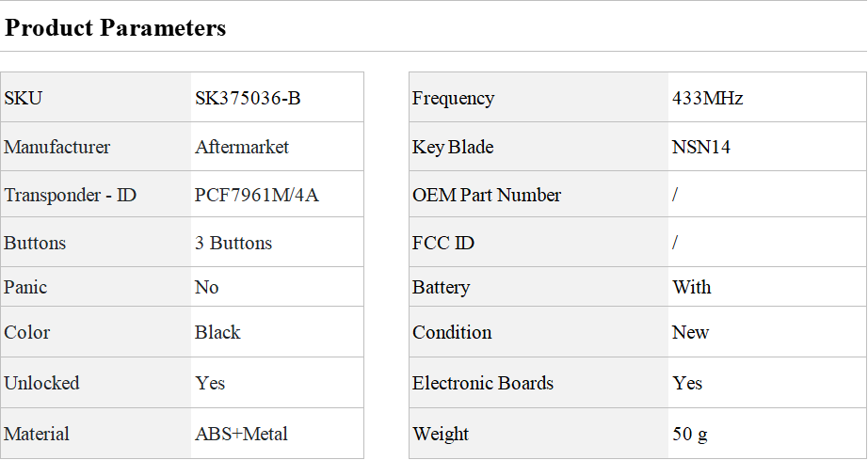This screenshot has height=460, width=868.
Task: Select the Aftermarket manufacturer value
Action: 241,147
